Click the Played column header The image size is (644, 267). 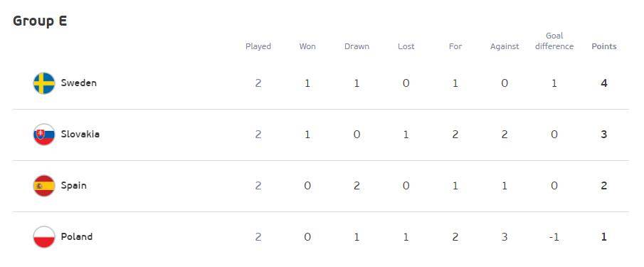(258, 46)
